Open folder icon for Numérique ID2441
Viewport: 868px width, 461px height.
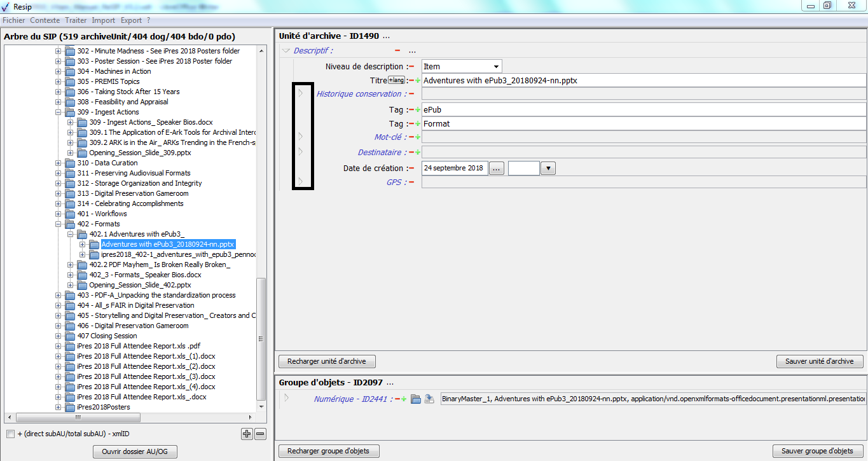click(x=416, y=399)
